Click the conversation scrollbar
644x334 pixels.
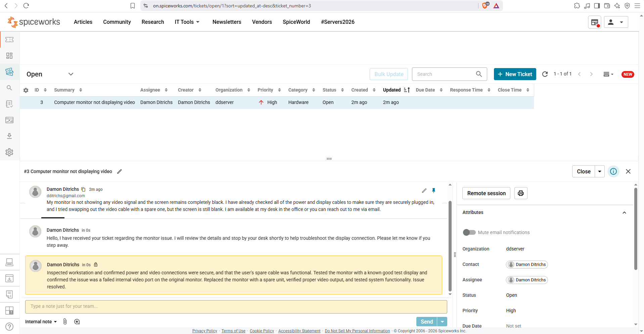(x=450, y=246)
